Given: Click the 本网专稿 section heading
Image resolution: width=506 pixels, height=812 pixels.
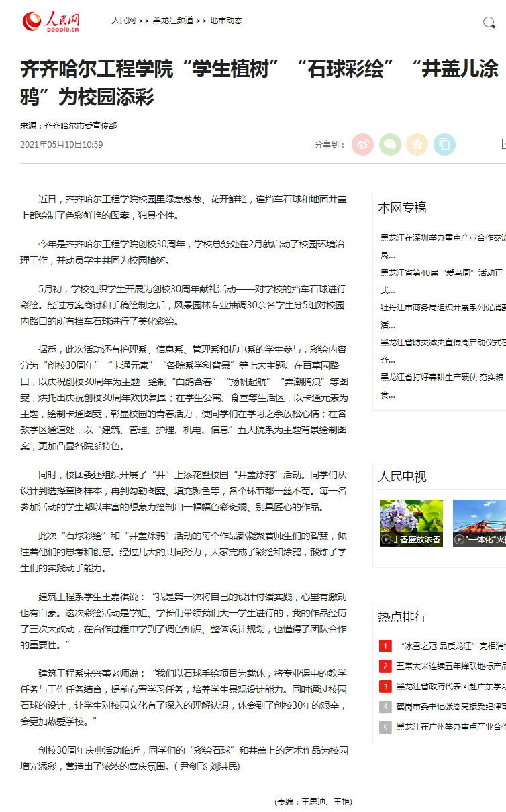Looking at the screenshot, I should [402, 208].
